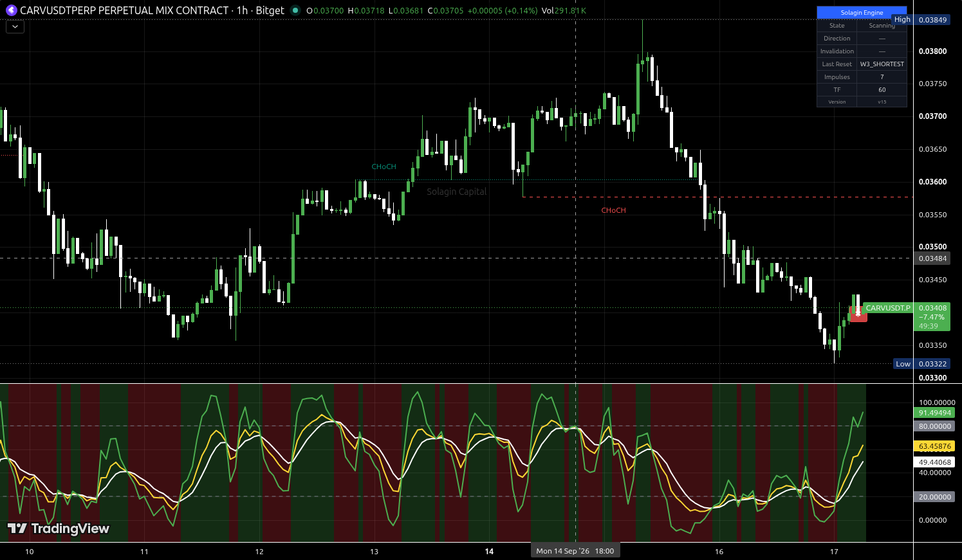Click the purple CARV symbol logo icon
Image resolution: width=962 pixels, height=560 pixels.
(11, 10)
